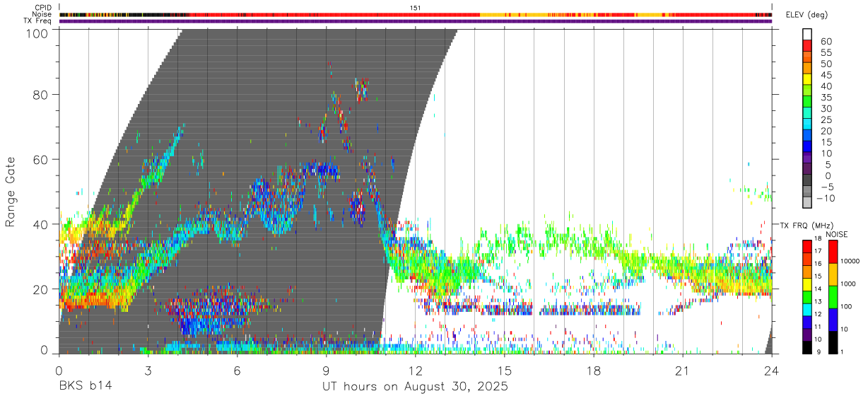Click the 21 tick on UT hours axis
868x401 pixels.
[683, 371]
